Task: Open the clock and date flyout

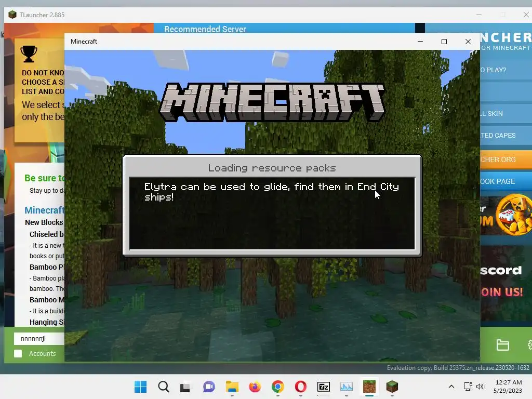Action: pyautogui.click(x=508, y=387)
